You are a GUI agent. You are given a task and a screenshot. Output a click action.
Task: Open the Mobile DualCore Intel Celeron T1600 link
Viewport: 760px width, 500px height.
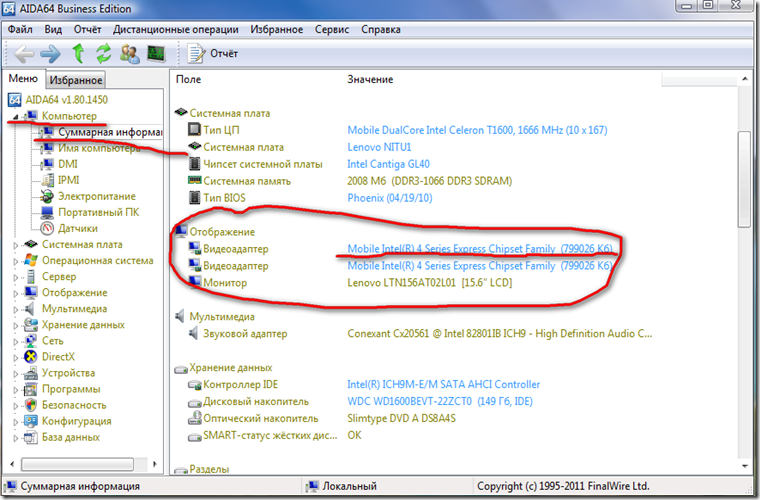[477, 130]
